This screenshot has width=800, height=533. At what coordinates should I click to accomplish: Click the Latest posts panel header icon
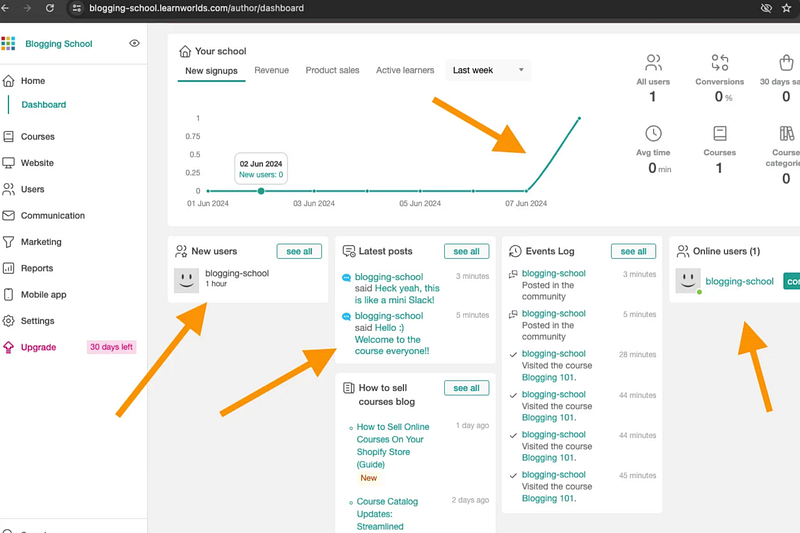348,251
